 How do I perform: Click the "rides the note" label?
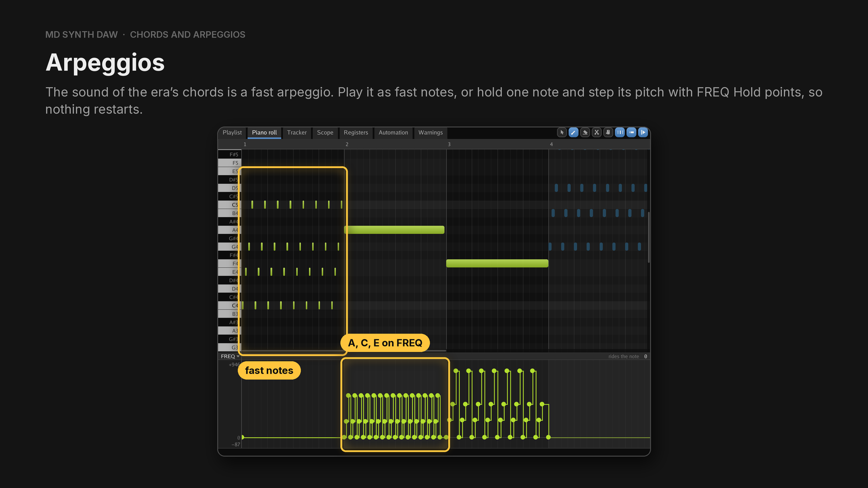pos(623,357)
